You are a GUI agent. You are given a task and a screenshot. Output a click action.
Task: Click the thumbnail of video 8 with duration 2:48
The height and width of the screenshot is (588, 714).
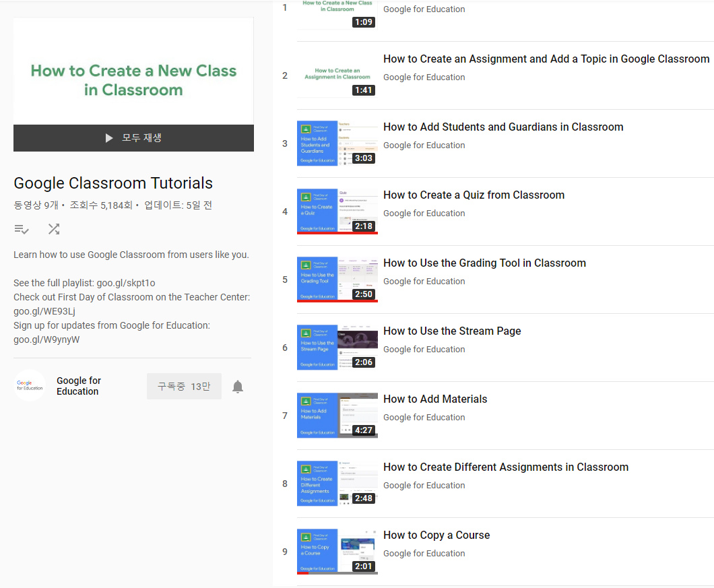(337, 483)
